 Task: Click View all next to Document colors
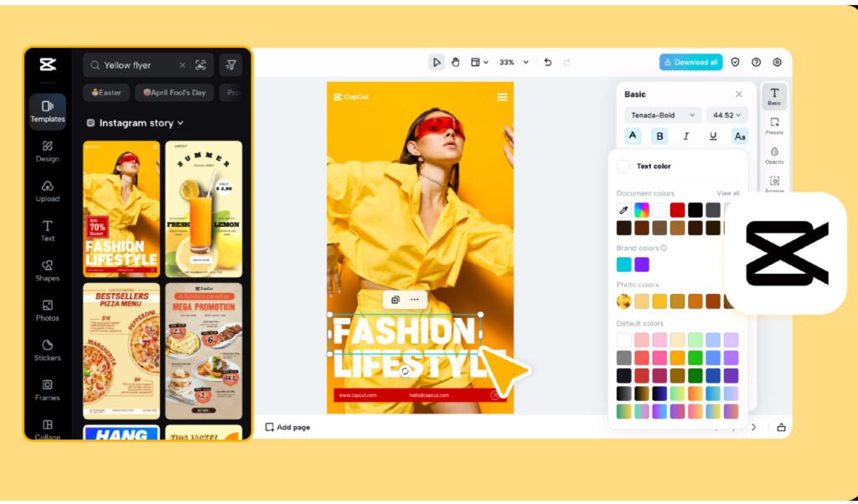(728, 193)
